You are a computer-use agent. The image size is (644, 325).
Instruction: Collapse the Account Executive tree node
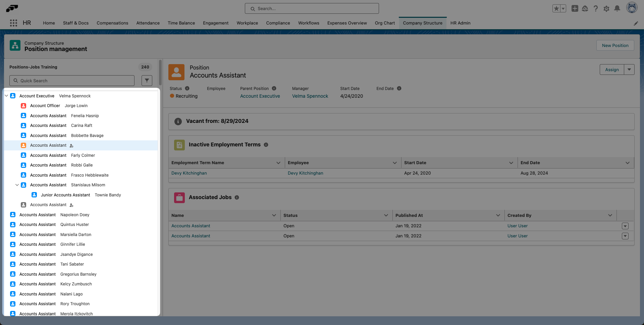pyautogui.click(x=6, y=96)
